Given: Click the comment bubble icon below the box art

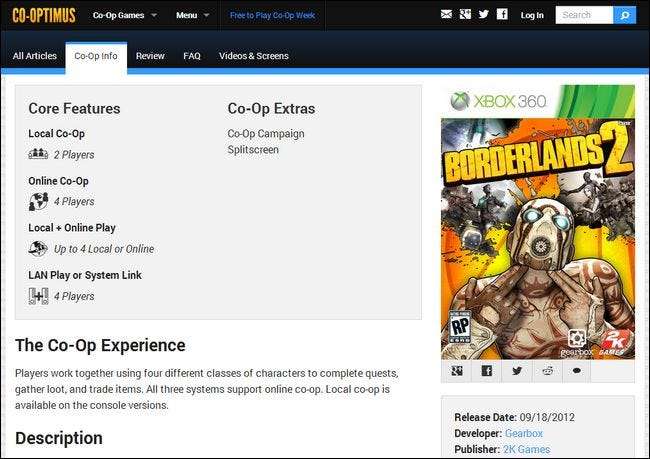Looking at the screenshot, I should [x=577, y=370].
